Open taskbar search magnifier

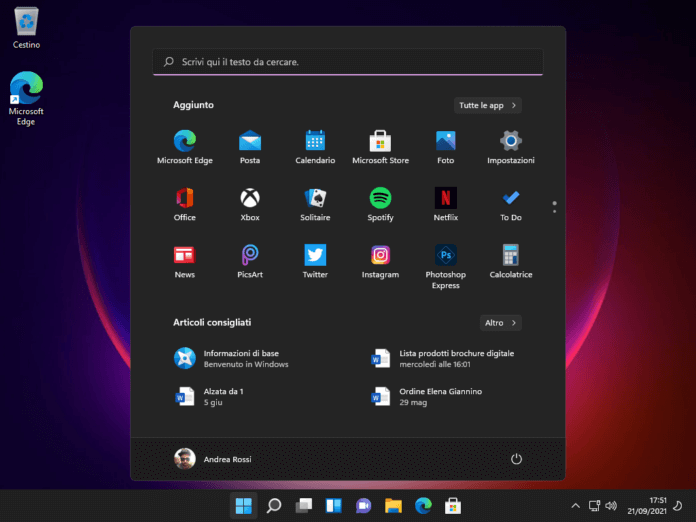[x=274, y=506]
